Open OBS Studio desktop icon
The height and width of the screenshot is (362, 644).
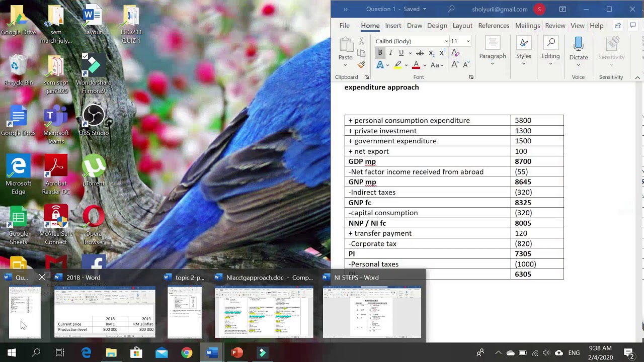(x=94, y=121)
